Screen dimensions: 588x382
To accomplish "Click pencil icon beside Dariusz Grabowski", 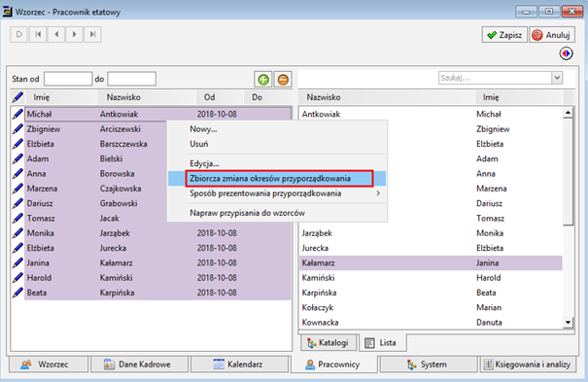I will click(17, 203).
